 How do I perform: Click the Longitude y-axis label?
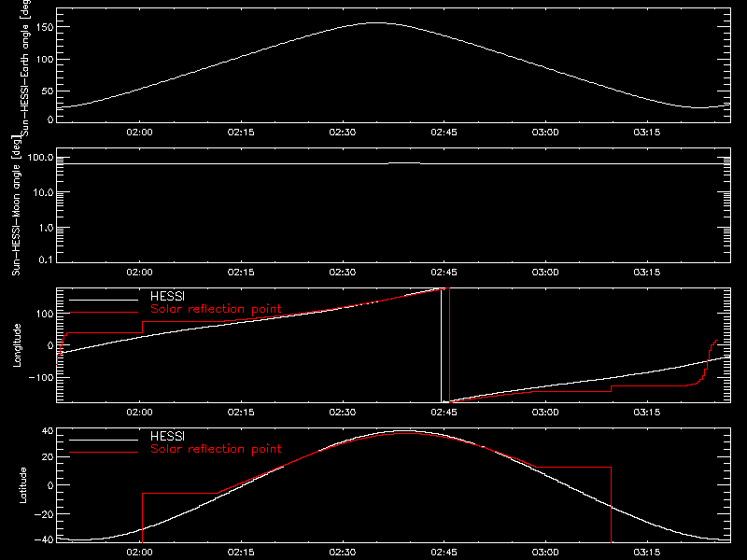pyautogui.click(x=17, y=345)
